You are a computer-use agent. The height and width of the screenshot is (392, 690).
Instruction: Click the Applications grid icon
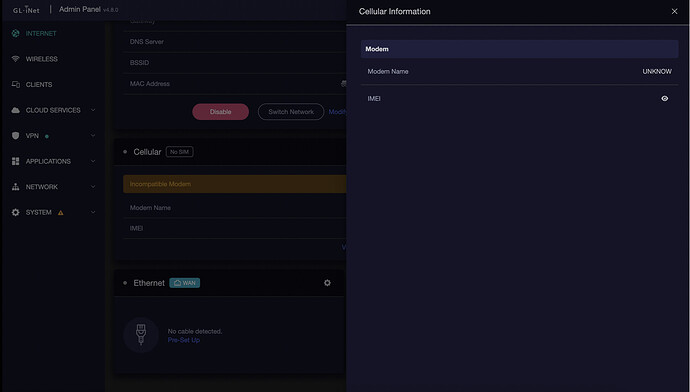point(15,161)
